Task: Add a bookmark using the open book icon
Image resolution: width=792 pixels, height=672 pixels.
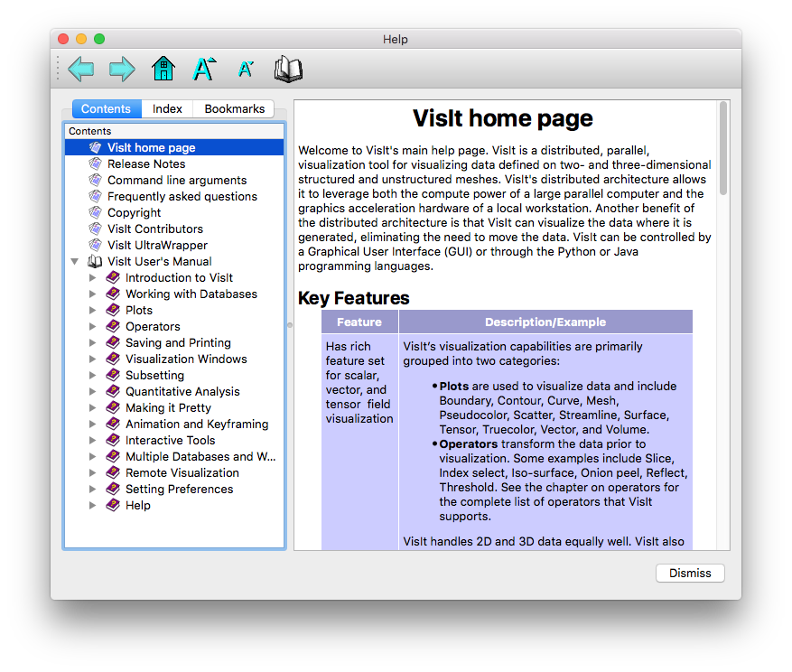Action: [x=288, y=69]
